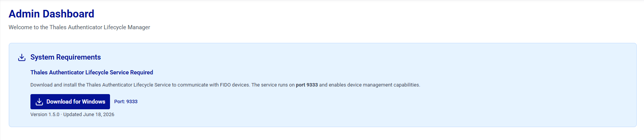The height and width of the screenshot is (140, 644).
Task: Select the System Requirements section heading
Action: tap(65, 57)
